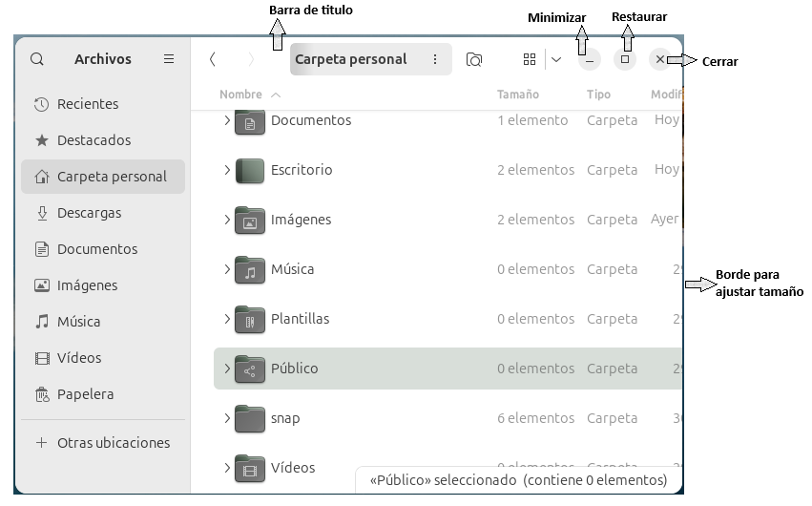Switch to grid view with the icon
Screen dimensions: 812x506
(530, 59)
